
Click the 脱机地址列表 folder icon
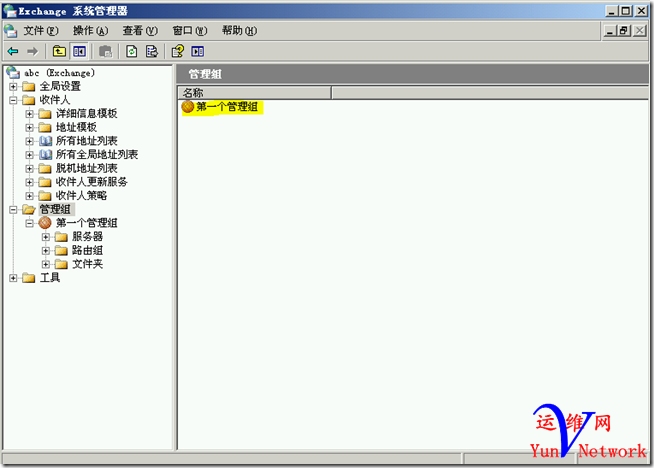(x=45, y=168)
